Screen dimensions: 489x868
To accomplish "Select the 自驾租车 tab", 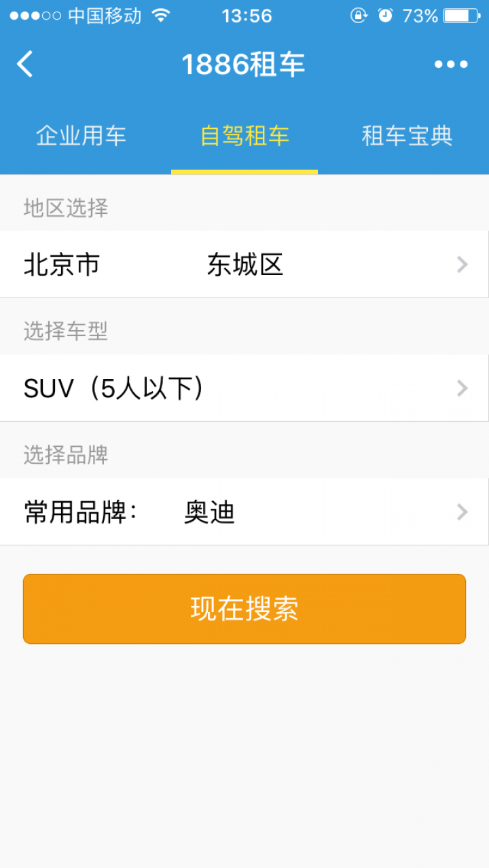I will pos(244,136).
